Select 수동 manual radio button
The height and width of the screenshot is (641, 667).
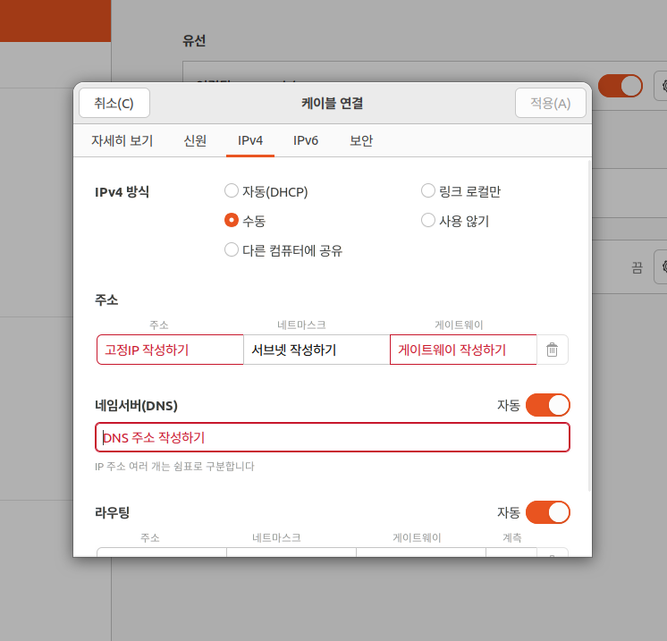pos(231,220)
